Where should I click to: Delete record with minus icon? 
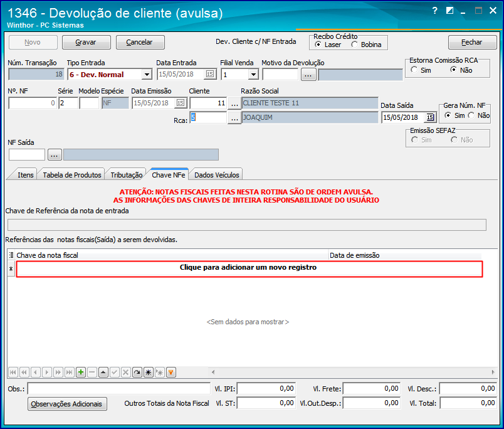(x=92, y=373)
